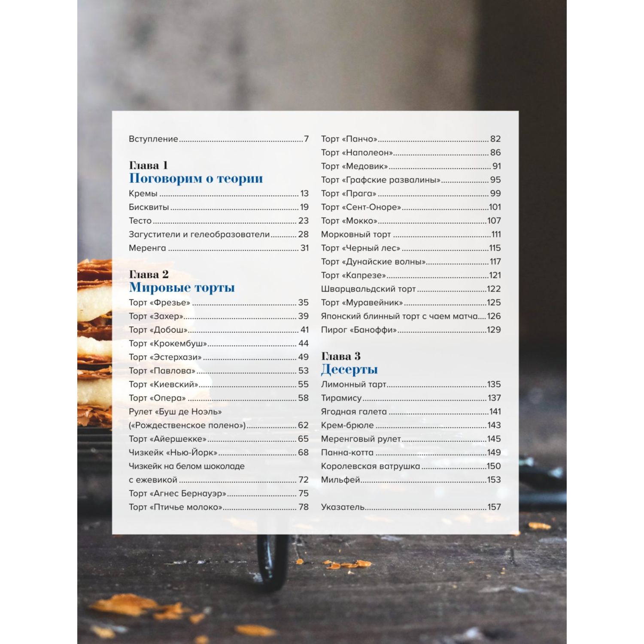Click «Мильфей» entry

click(x=411, y=480)
